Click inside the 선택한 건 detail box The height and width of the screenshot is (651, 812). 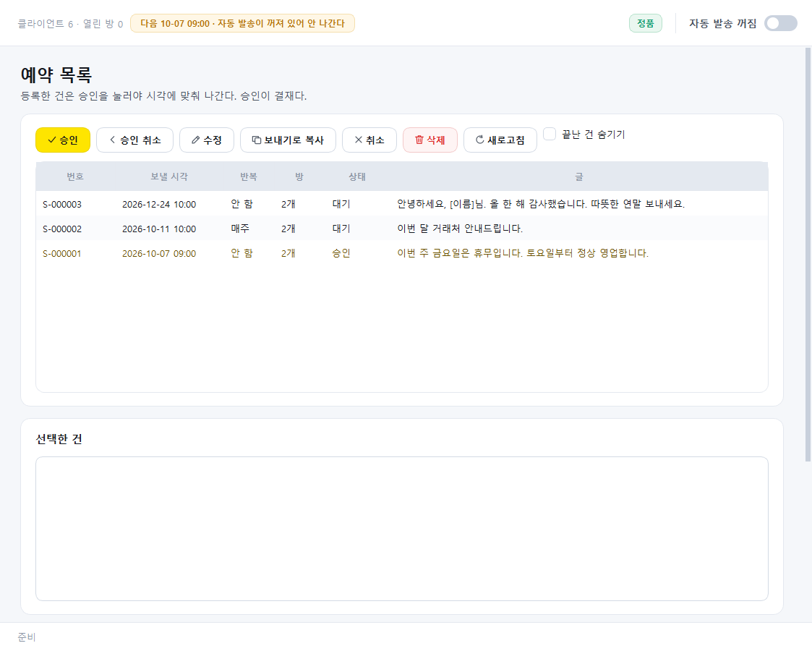coord(402,529)
